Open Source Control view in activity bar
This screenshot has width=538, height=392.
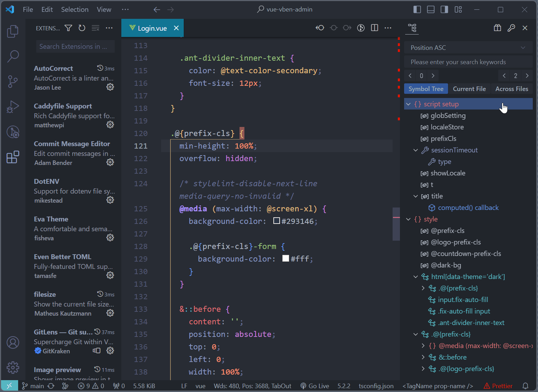13,82
